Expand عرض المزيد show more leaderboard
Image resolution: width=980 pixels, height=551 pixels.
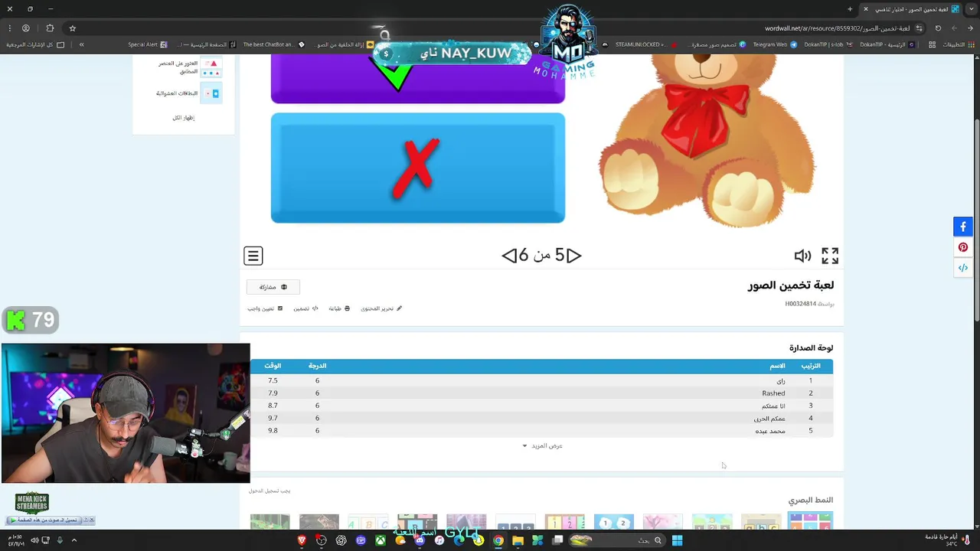pos(542,445)
